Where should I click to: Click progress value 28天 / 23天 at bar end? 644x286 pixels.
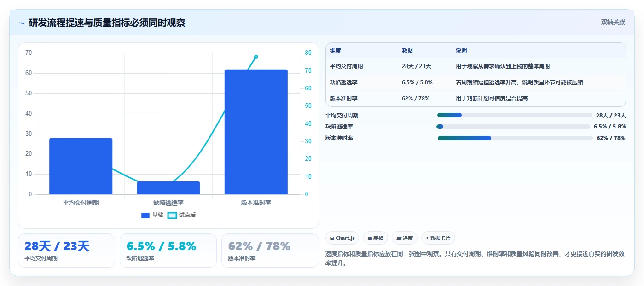click(611, 116)
